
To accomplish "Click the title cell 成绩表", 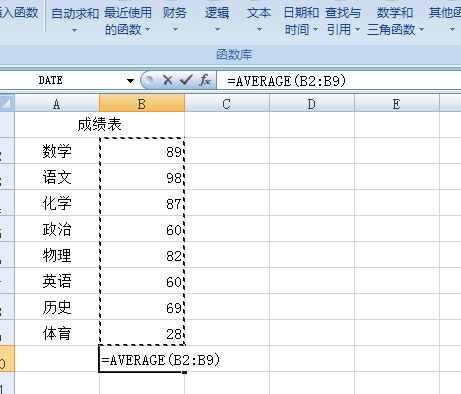I will coord(99,125).
